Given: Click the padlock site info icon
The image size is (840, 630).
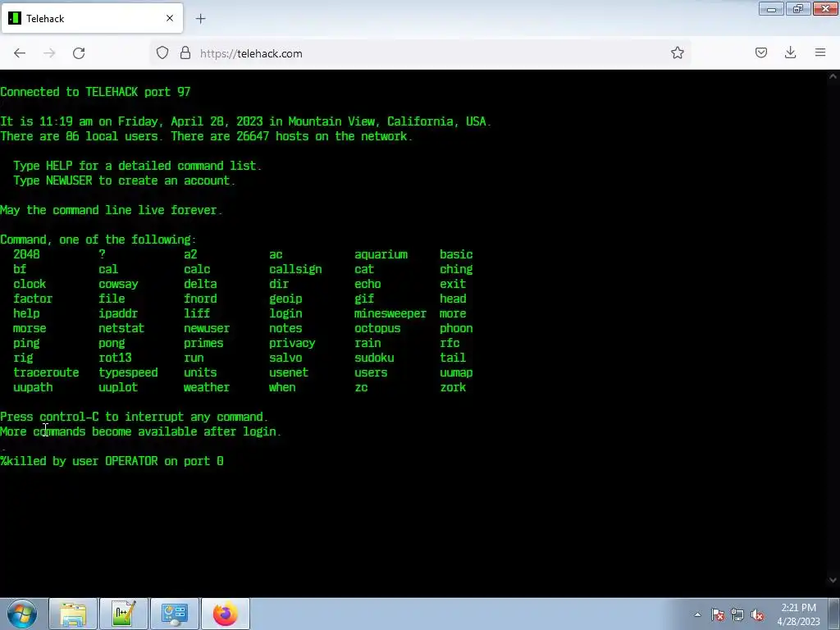Looking at the screenshot, I should [x=185, y=53].
